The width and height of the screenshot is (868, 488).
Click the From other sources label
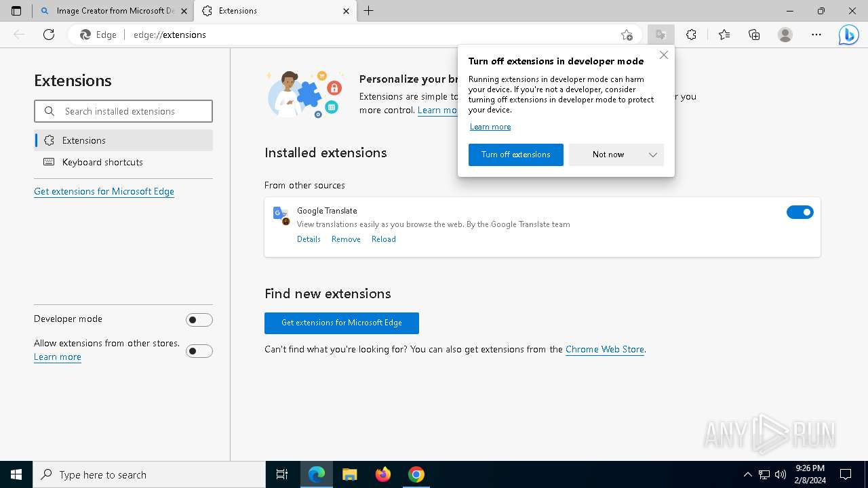click(x=304, y=185)
